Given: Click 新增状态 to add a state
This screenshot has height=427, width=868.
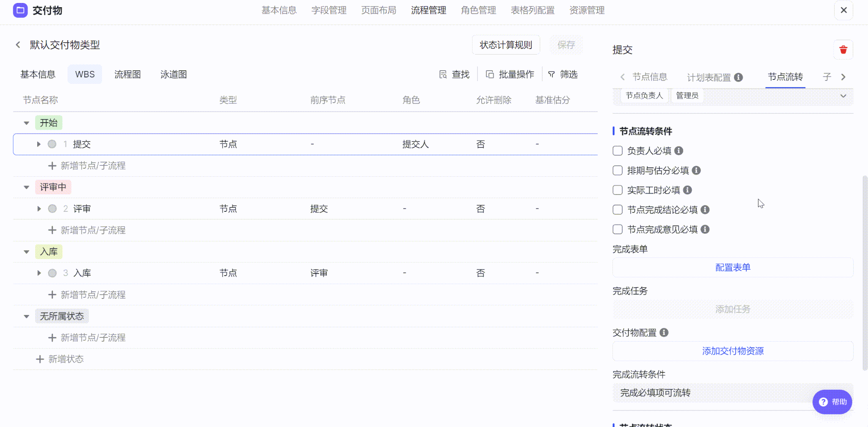Looking at the screenshot, I should pos(66,359).
